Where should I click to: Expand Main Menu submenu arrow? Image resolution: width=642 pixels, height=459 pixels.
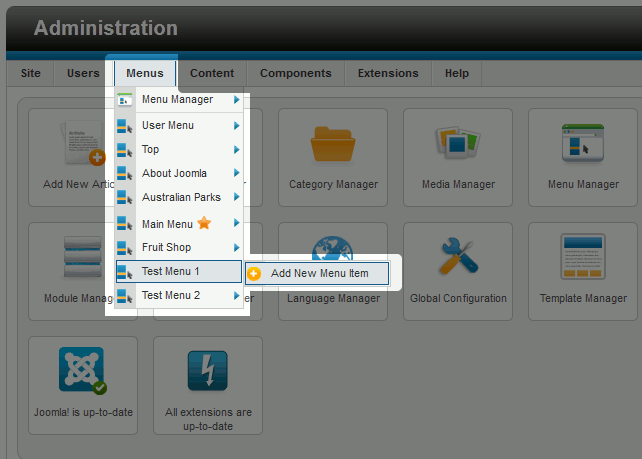point(236,223)
